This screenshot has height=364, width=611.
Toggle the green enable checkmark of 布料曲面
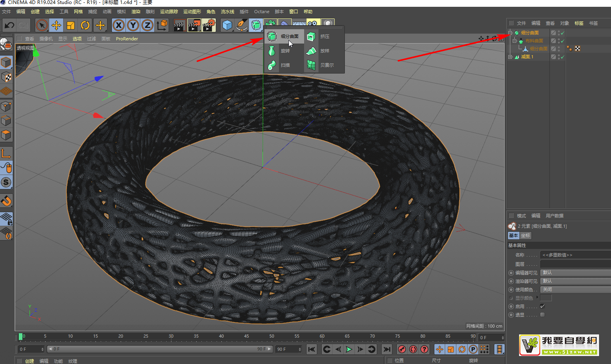click(x=563, y=41)
